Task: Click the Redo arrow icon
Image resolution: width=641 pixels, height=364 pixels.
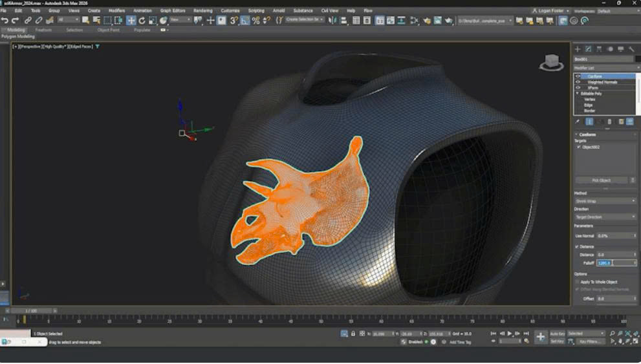Action: click(16, 21)
